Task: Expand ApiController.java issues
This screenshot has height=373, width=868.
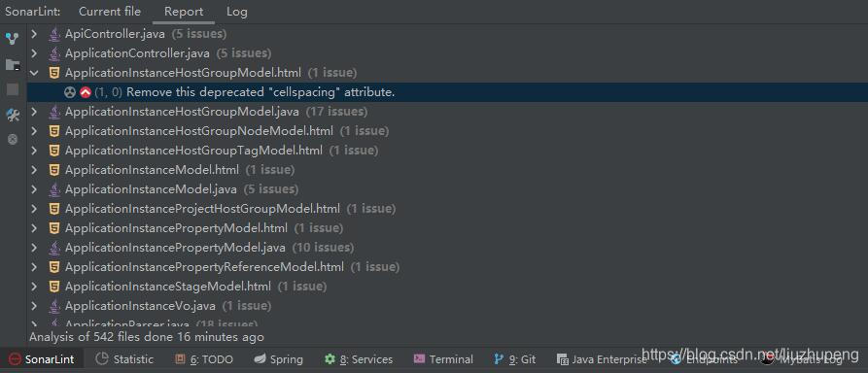Action: [x=34, y=34]
